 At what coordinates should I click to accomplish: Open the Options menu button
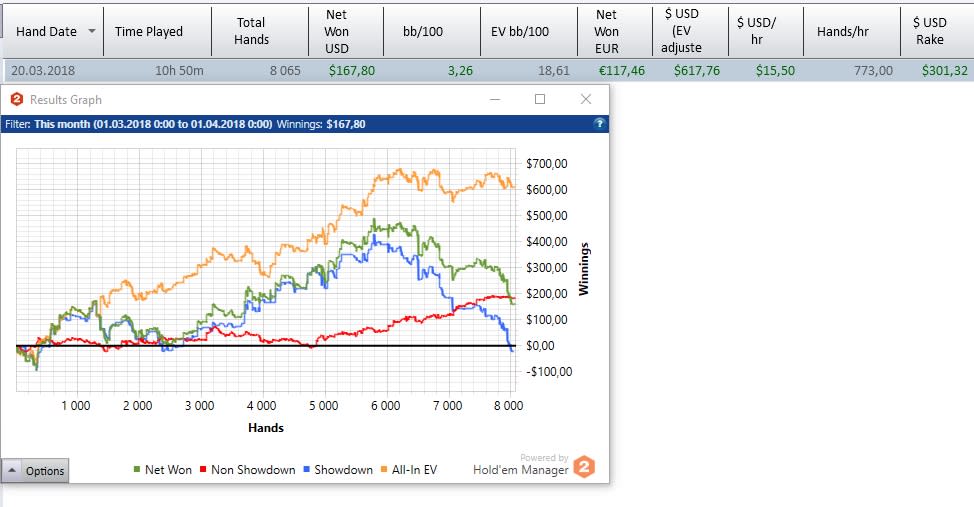pos(35,471)
